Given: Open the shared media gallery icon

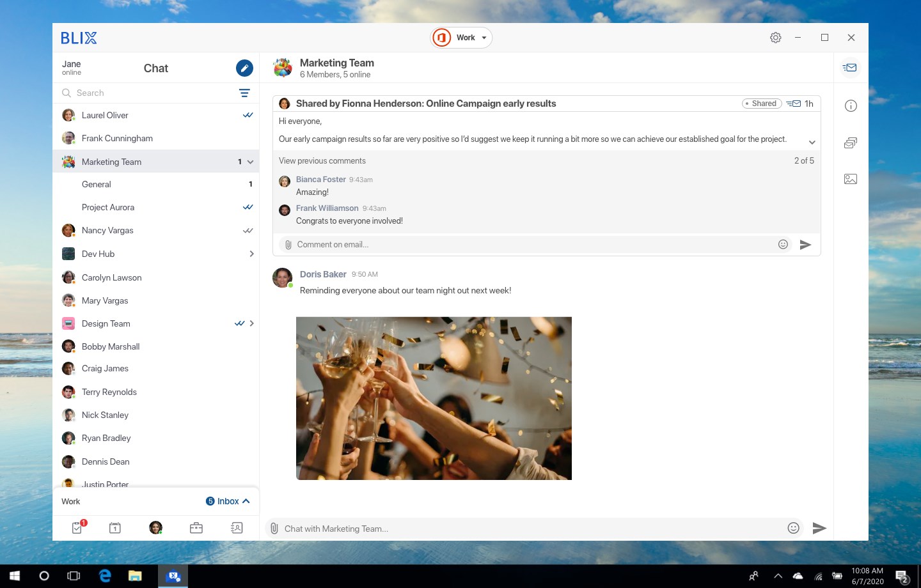Looking at the screenshot, I should 851,180.
